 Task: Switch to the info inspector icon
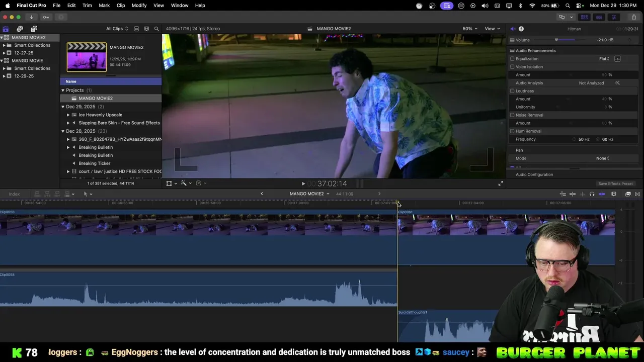[x=521, y=29]
